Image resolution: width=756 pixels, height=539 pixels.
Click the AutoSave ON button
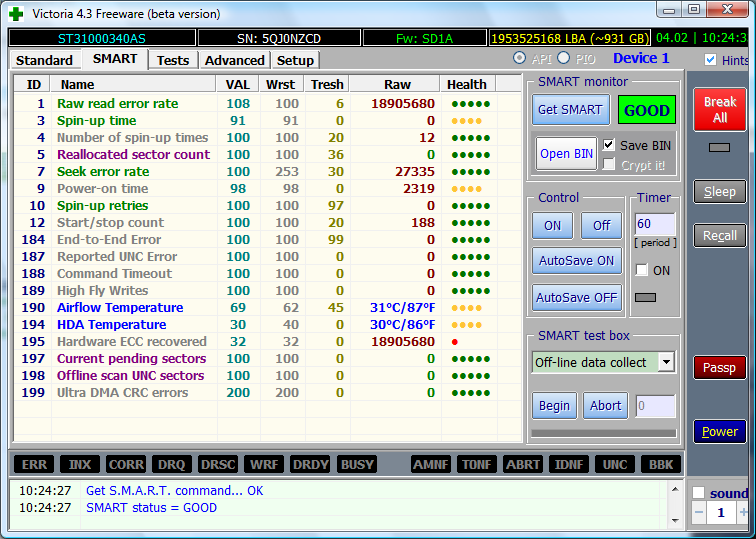[577, 261]
